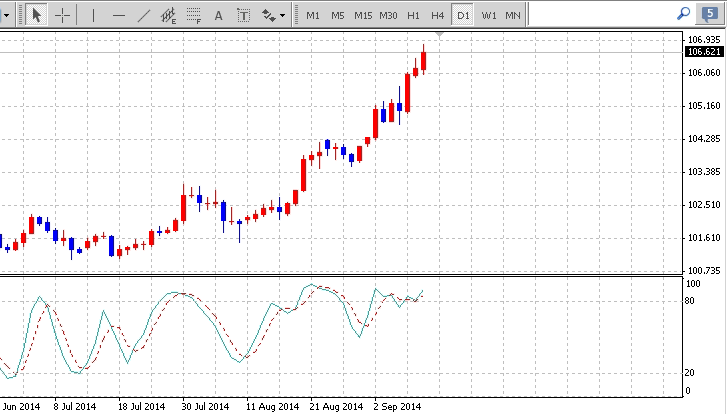Switch chart to M30 timeframe
This screenshot has width=727, height=414.
[x=388, y=15]
